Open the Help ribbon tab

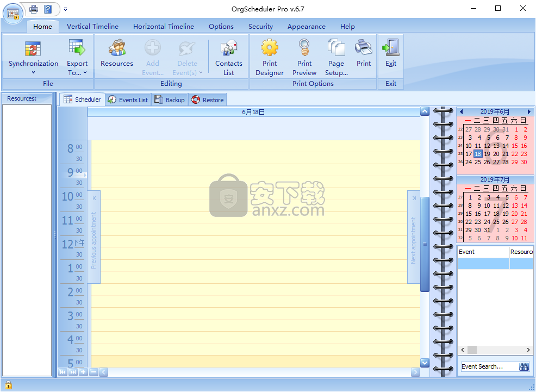[x=347, y=26]
